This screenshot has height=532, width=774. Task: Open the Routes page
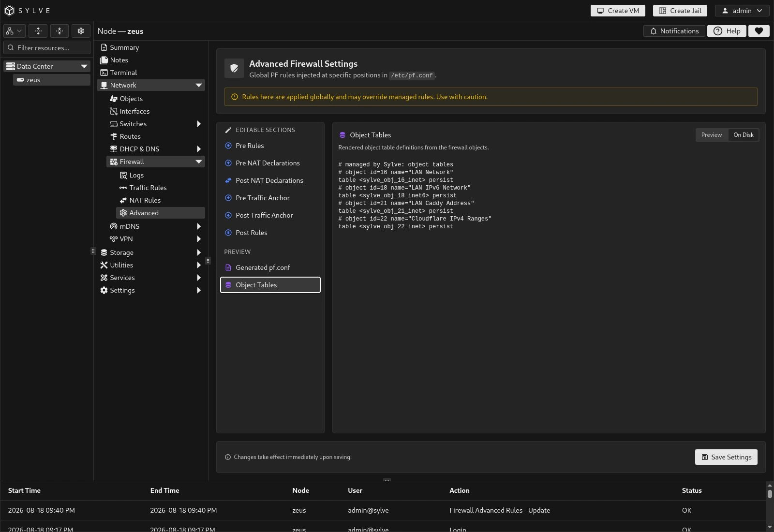coord(130,136)
